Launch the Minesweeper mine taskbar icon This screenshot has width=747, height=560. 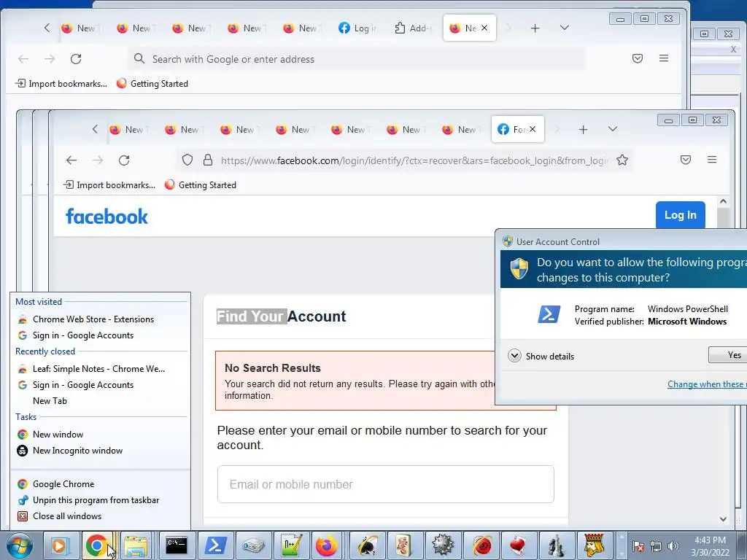pyautogui.click(x=443, y=545)
